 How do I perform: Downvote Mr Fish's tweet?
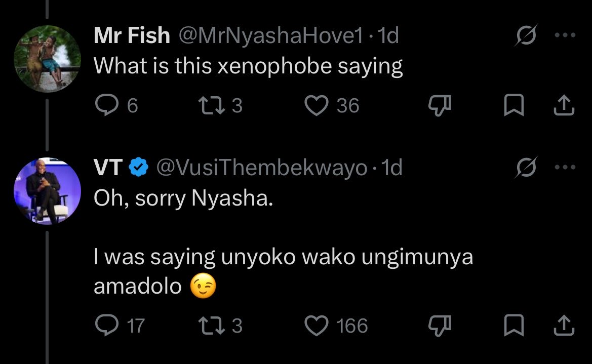[x=440, y=105]
